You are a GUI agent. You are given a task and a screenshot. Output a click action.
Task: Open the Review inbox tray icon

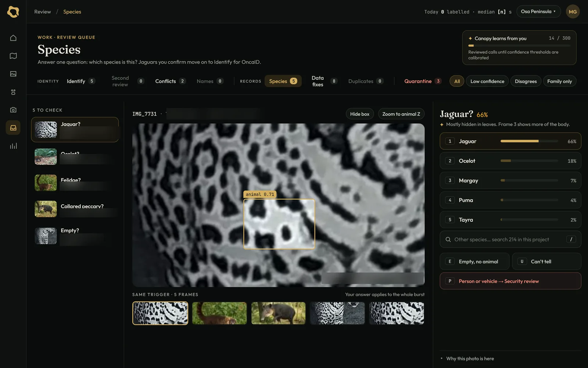[x=13, y=128]
